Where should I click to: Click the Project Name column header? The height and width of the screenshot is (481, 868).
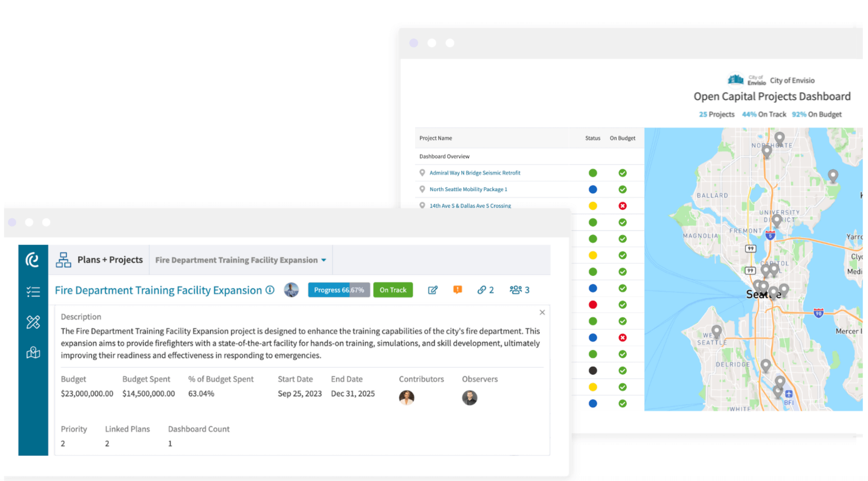click(x=435, y=138)
